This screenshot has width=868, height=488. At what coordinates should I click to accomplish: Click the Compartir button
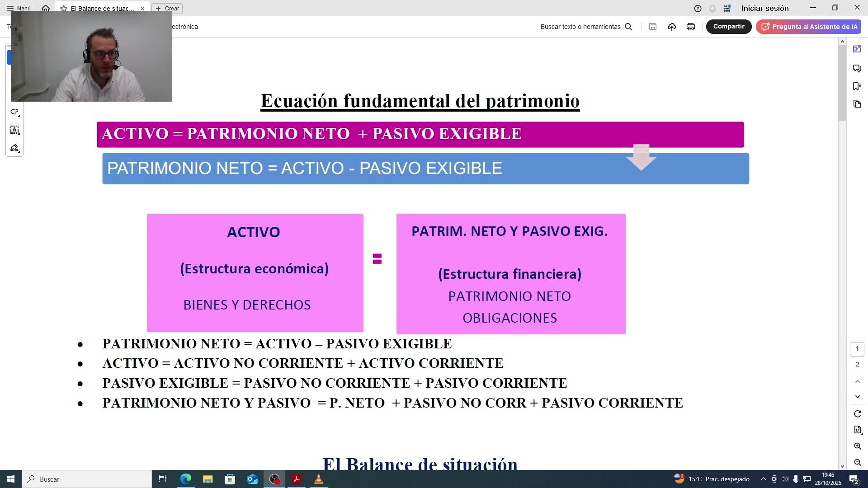(x=728, y=27)
